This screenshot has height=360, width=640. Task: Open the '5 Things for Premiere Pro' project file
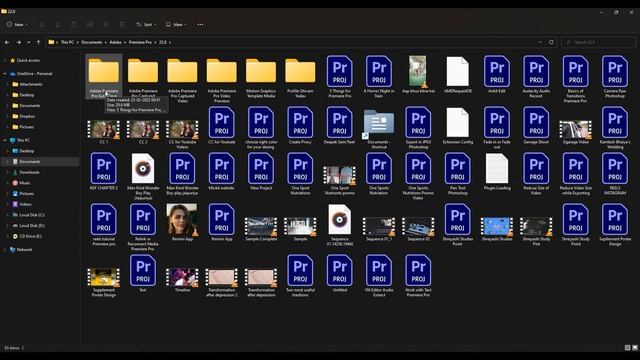[x=340, y=77]
